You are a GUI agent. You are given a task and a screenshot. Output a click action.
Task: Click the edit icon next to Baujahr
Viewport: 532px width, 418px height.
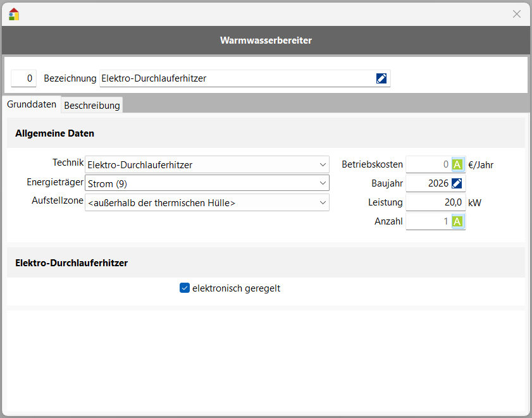457,183
